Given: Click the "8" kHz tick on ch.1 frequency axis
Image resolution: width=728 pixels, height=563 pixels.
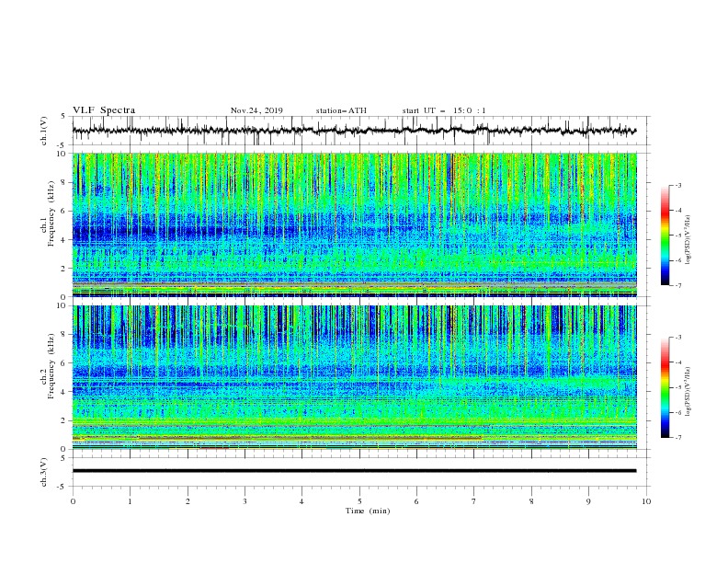Looking at the screenshot, I should (x=64, y=182).
